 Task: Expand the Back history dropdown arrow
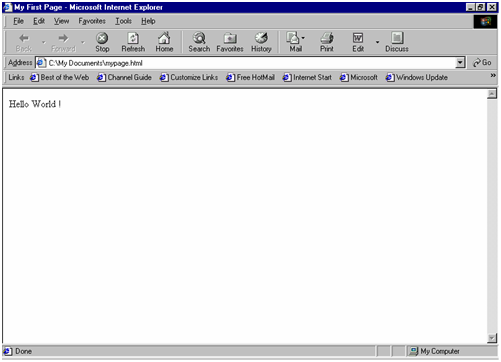point(44,42)
